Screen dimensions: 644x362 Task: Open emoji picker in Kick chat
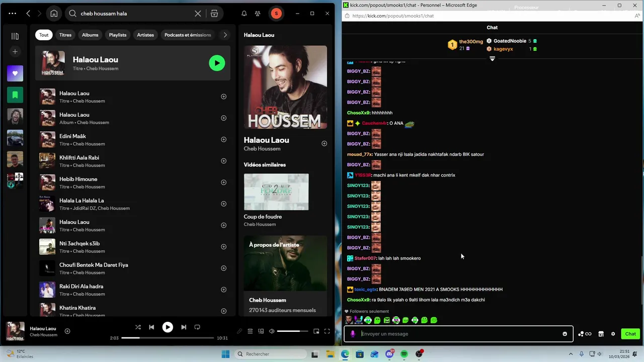point(565,334)
